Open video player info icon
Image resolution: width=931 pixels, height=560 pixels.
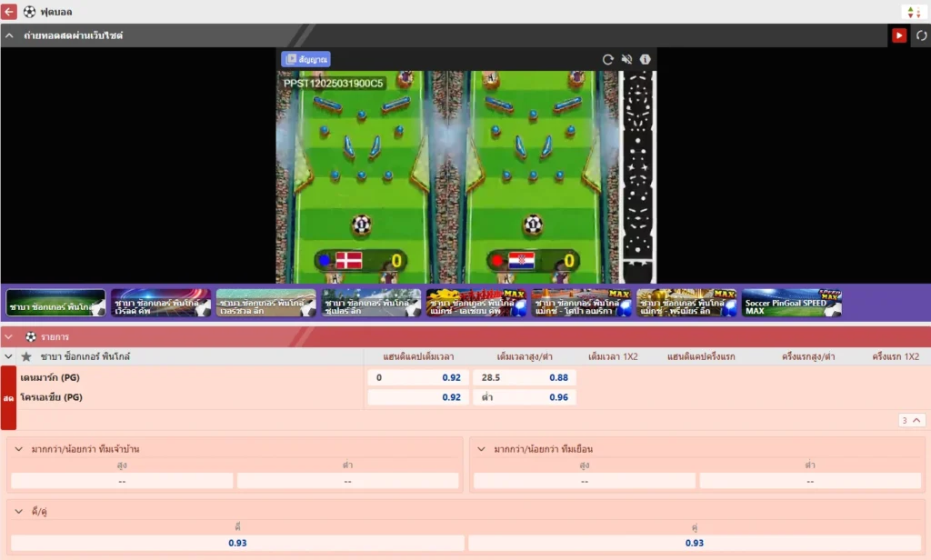click(x=645, y=59)
